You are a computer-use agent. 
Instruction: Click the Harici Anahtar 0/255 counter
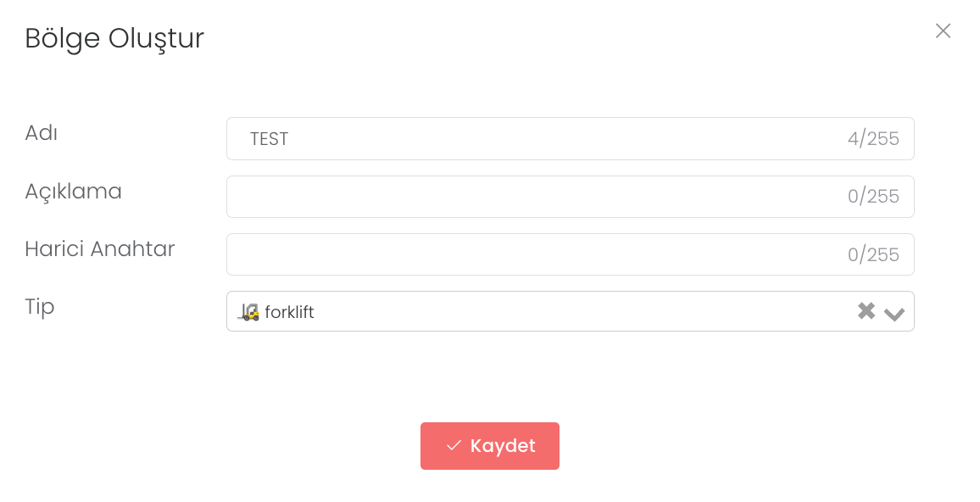pos(873,254)
